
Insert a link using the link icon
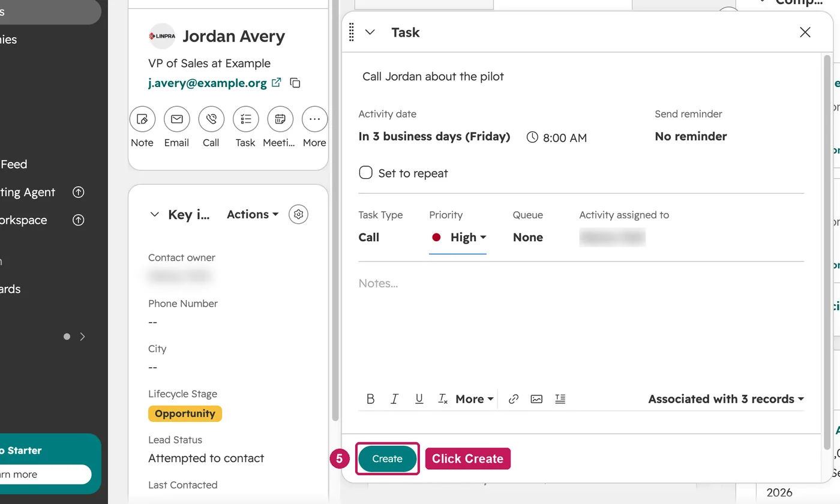514,399
